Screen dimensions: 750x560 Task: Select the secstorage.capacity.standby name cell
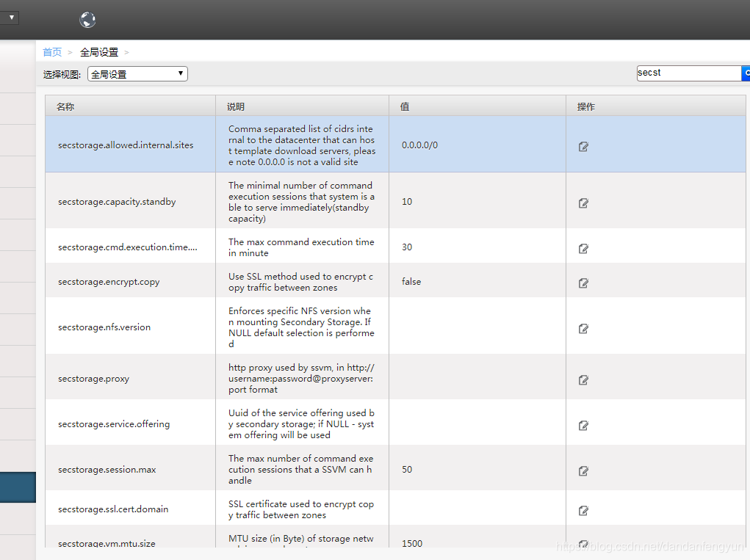point(117,202)
